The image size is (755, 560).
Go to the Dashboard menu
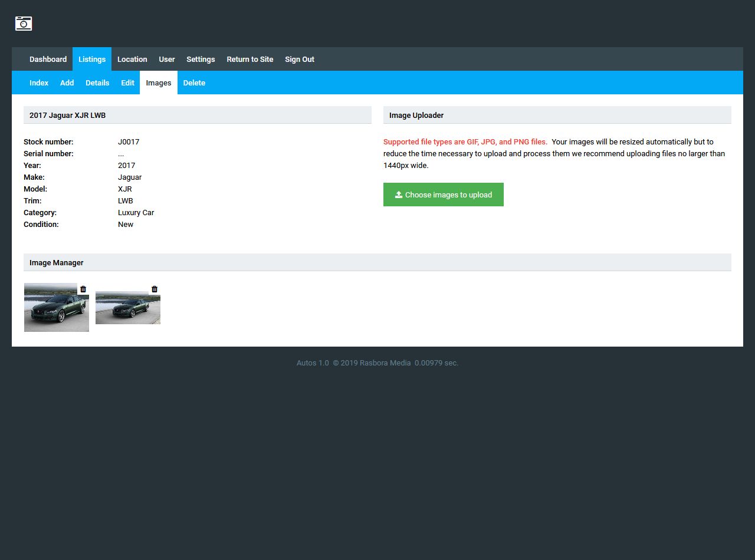[48, 59]
